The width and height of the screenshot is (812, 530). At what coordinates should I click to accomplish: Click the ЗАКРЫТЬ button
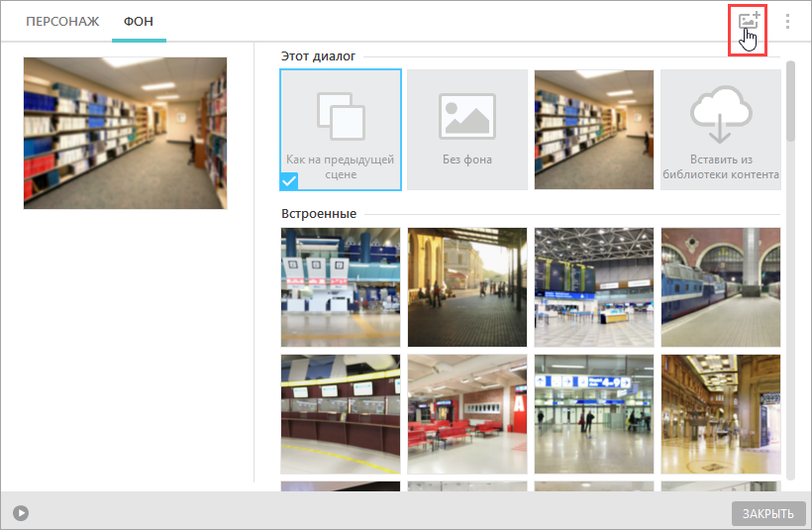click(768, 513)
